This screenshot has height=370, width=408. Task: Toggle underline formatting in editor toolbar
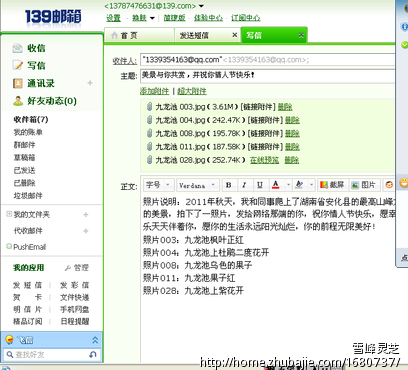(260, 185)
